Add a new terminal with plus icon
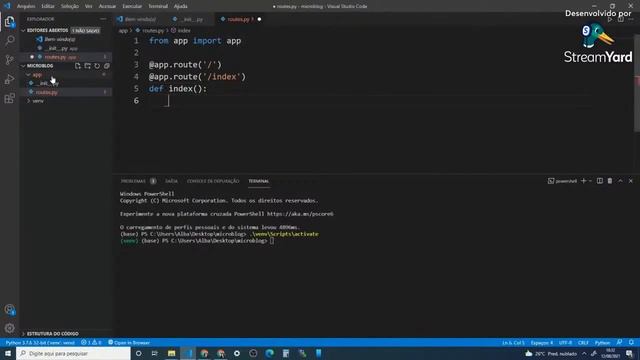The width and height of the screenshot is (640, 360). pyautogui.click(x=583, y=181)
